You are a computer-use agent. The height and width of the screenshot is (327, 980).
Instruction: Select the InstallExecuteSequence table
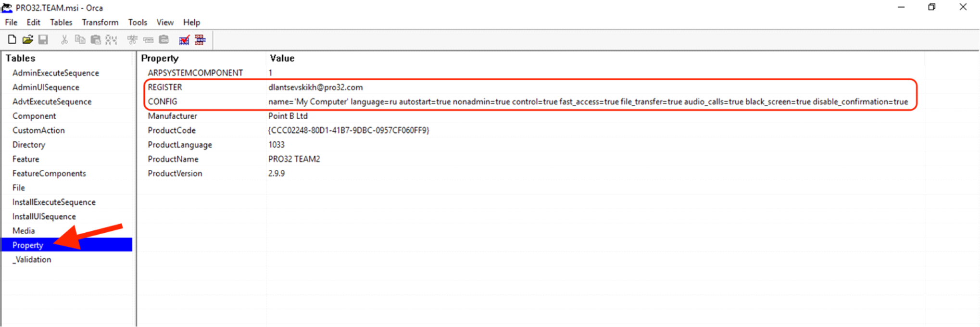point(54,202)
